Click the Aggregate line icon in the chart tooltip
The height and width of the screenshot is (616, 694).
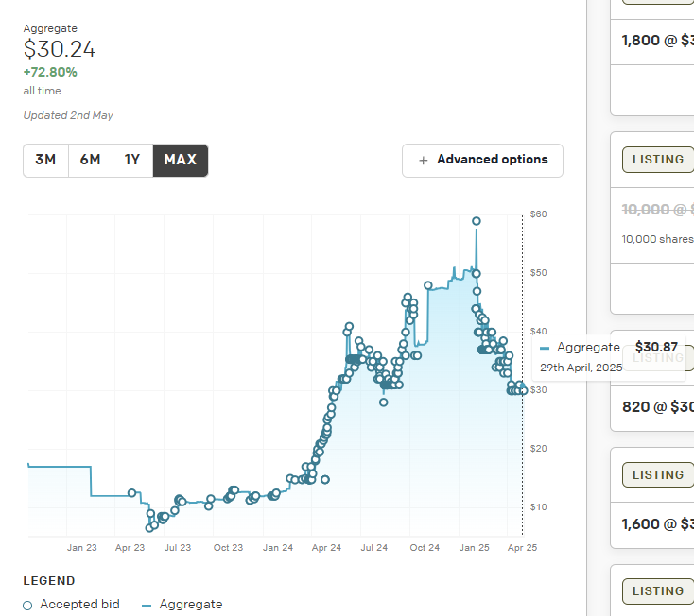click(x=545, y=349)
